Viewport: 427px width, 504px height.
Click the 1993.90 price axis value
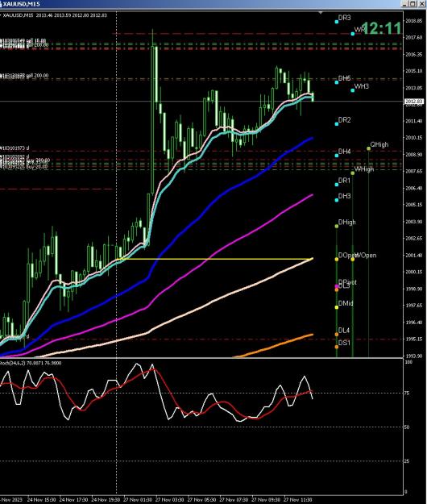[x=414, y=356]
